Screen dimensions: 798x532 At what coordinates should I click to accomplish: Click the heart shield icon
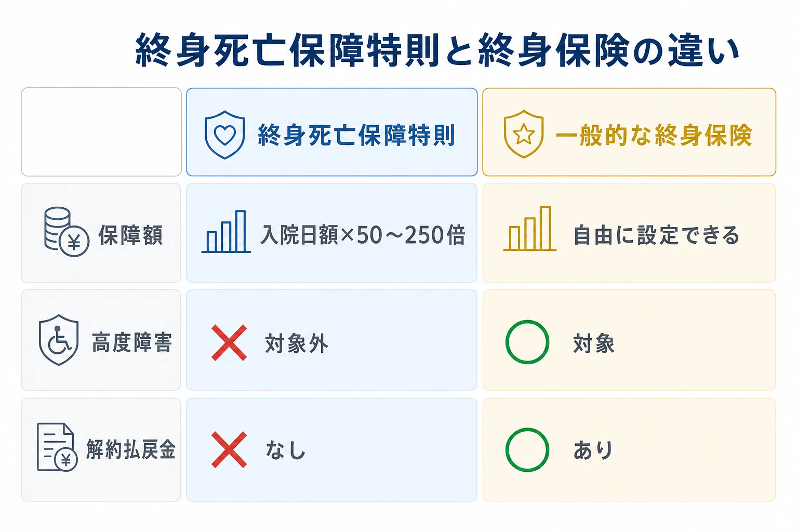coord(224,135)
